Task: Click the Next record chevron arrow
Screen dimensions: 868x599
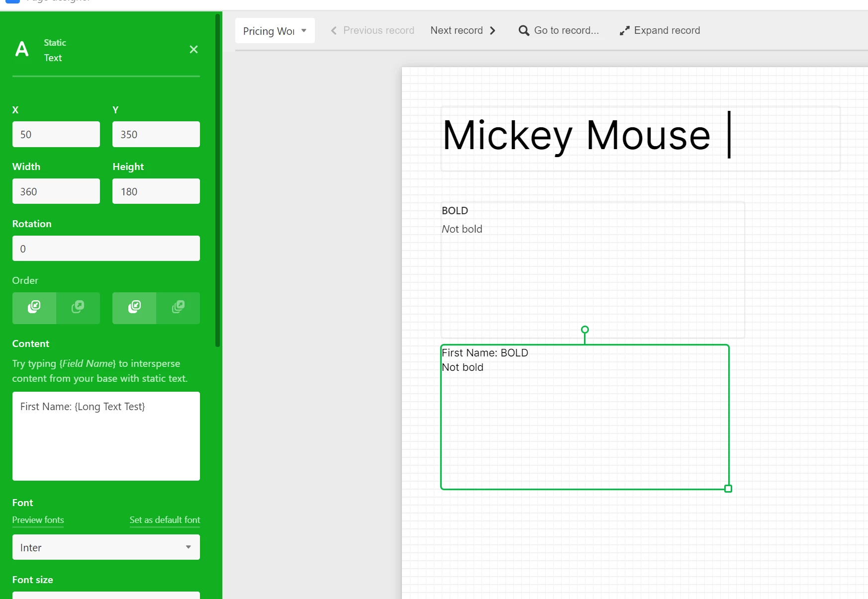Action: pyautogui.click(x=492, y=31)
